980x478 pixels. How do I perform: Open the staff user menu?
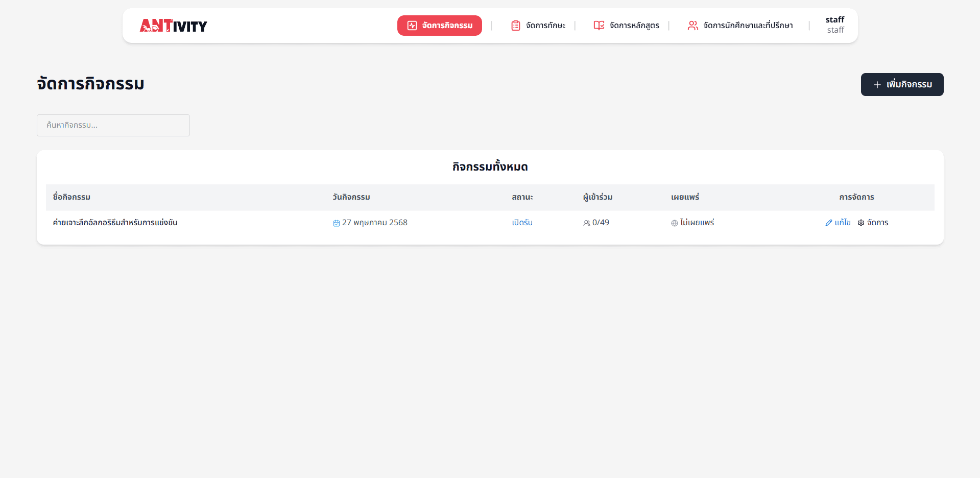[x=834, y=25]
